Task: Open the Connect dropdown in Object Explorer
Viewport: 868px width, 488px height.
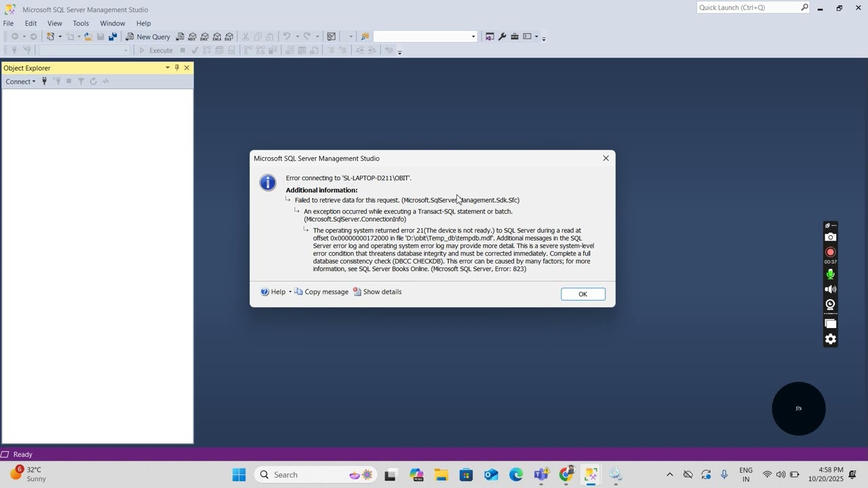Action: (x=20, y=81)
